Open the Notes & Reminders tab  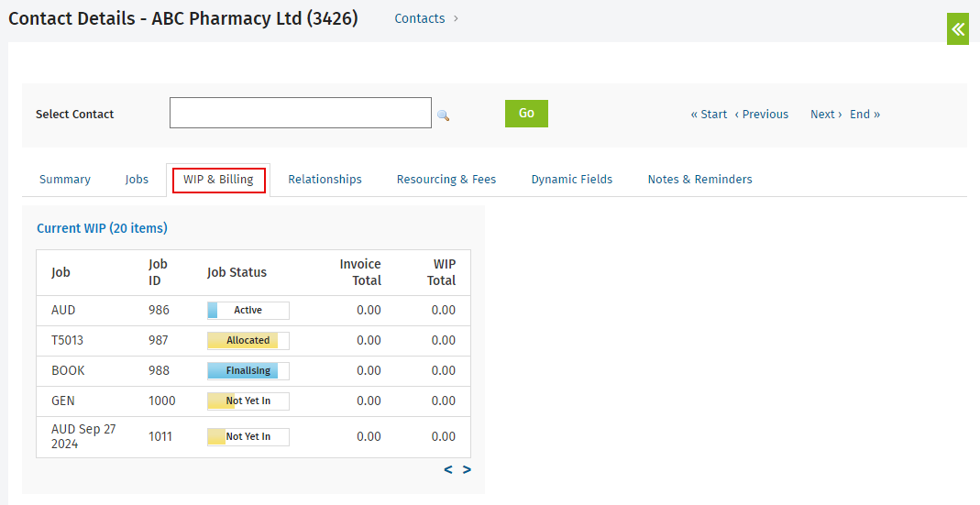[700, 180]
